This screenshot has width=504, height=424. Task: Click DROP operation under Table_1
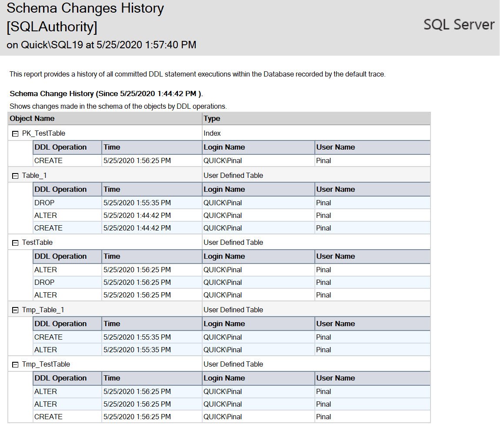(44, 203)
